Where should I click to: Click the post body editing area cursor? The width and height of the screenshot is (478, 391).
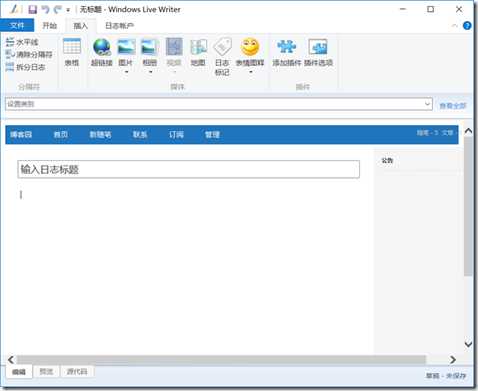point(21,194)
